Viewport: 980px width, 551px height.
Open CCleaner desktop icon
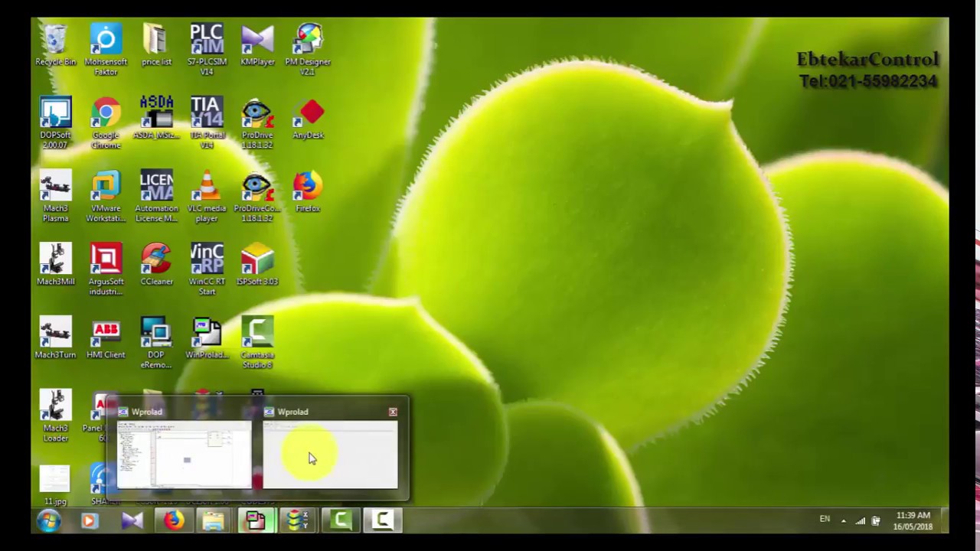(x=156, y=265)
